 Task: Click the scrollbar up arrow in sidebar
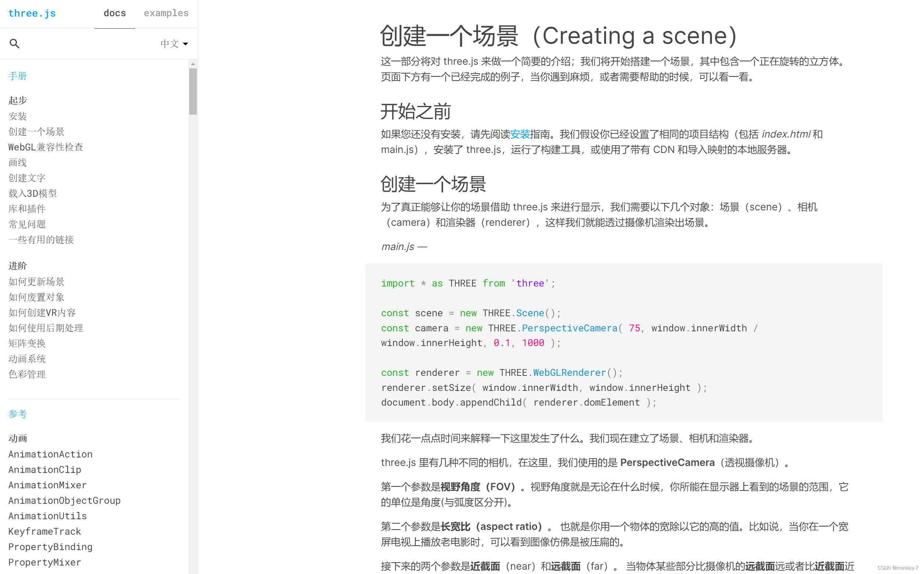coord(193,64)
